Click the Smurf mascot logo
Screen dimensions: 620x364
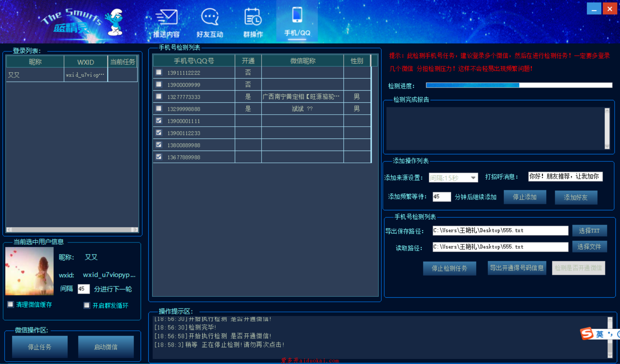click(114, 22)
